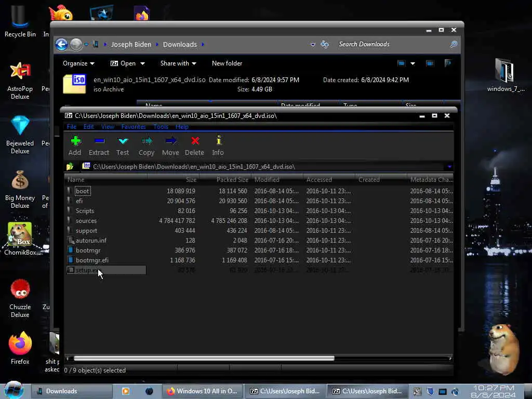Toggle the Explorer preview pane icon

(430, 63)
